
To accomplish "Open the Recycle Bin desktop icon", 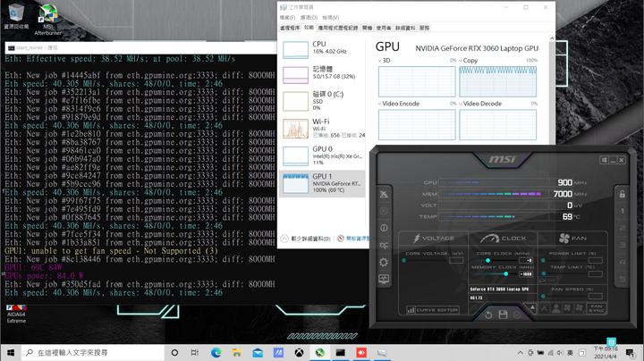I will (16, 16).
